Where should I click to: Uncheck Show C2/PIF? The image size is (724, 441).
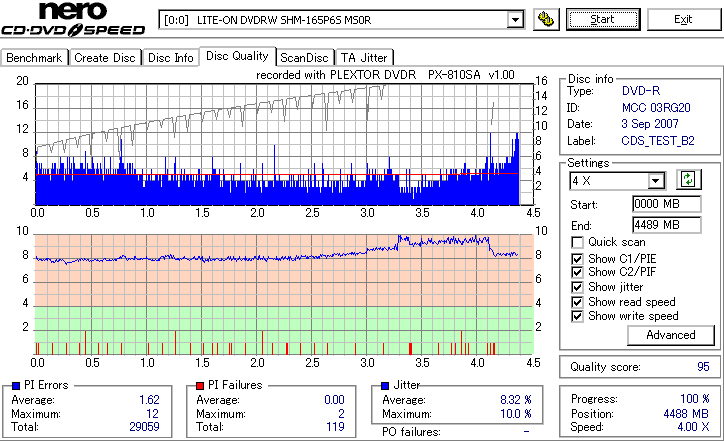577,272
